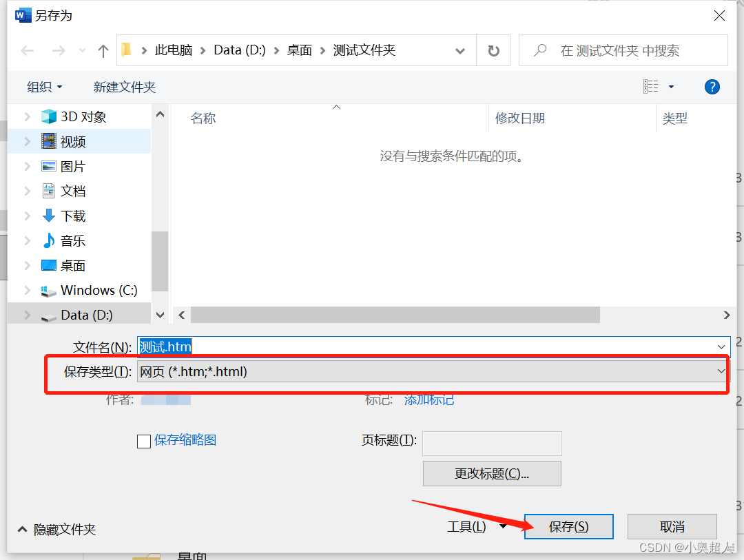Expand the 视频 tree node
This screenshot has height=560, width=744.
[x=27, y=141]
